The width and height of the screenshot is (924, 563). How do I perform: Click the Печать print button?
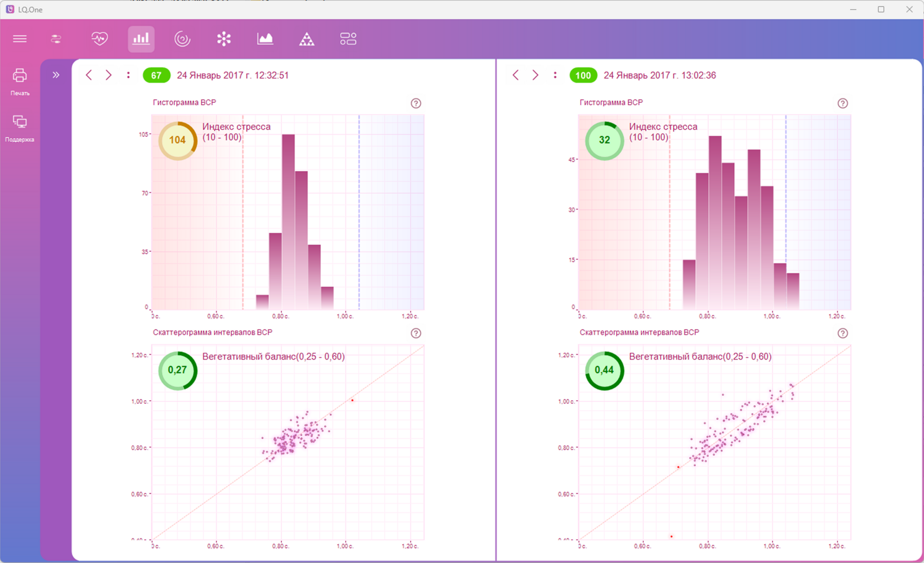tap(20, 81)
